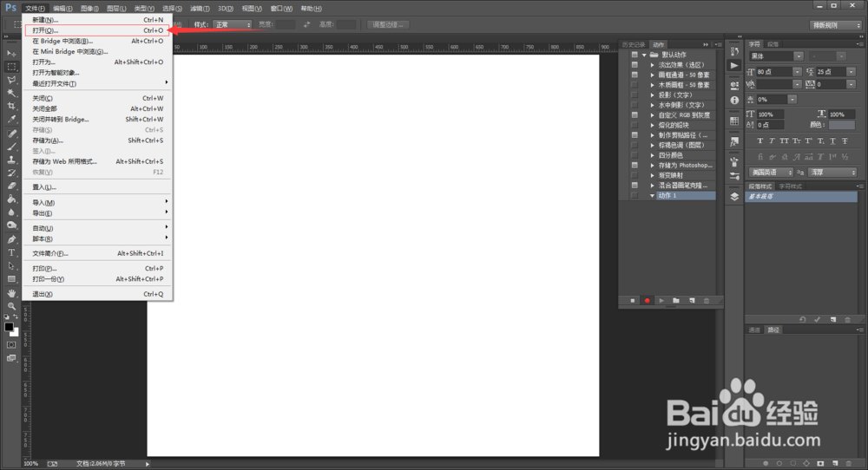This screenshot has height=470, width=868.
Task: Click 打开(O)... in File menu
Action: point(97,30)
